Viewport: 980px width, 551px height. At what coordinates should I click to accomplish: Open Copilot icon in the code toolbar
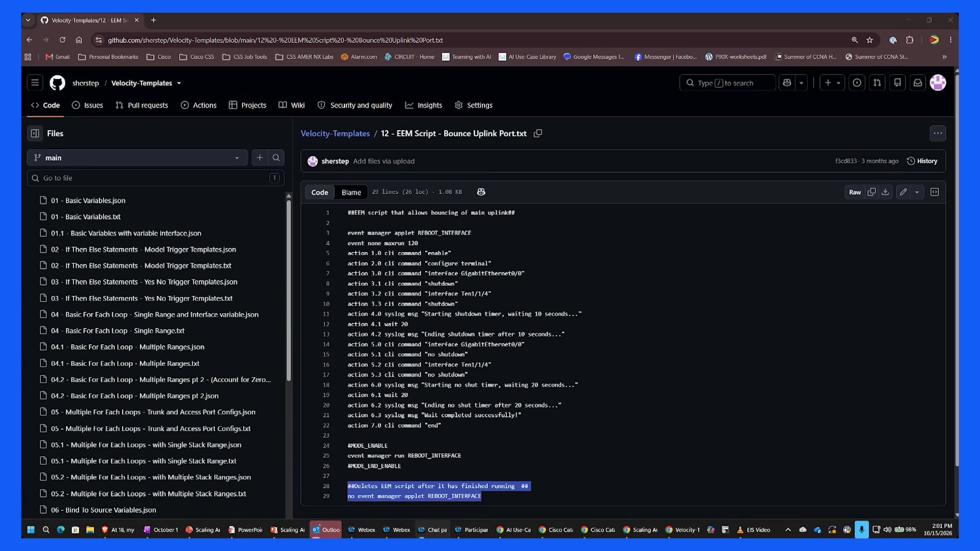click(x=481, y=192)
